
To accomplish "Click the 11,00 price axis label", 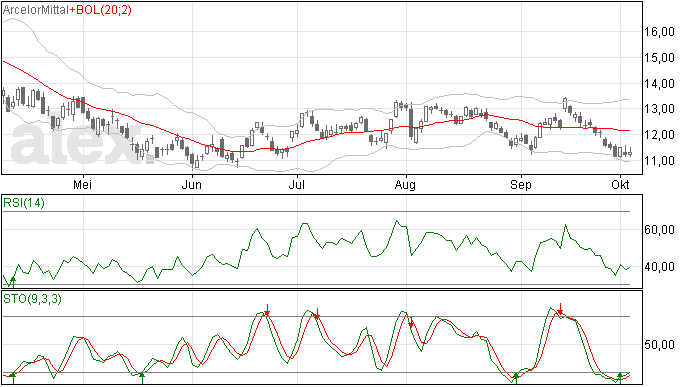I will [659, 161].
